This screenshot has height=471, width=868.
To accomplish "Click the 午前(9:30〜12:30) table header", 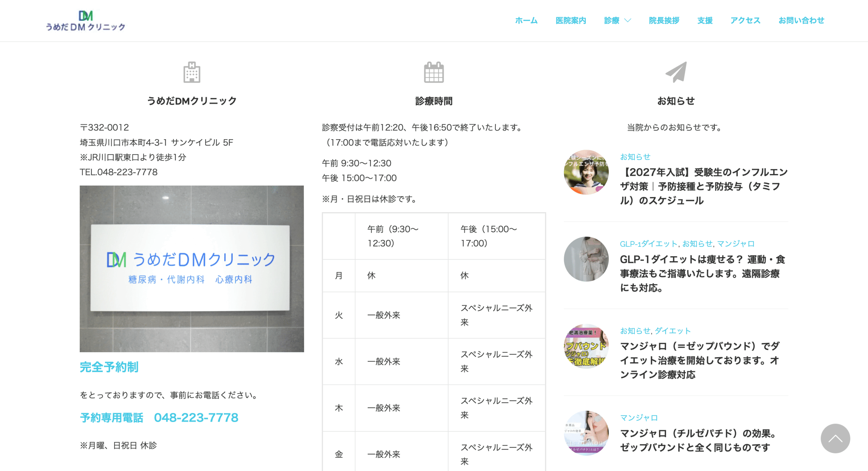I will (x=401, y=236).
